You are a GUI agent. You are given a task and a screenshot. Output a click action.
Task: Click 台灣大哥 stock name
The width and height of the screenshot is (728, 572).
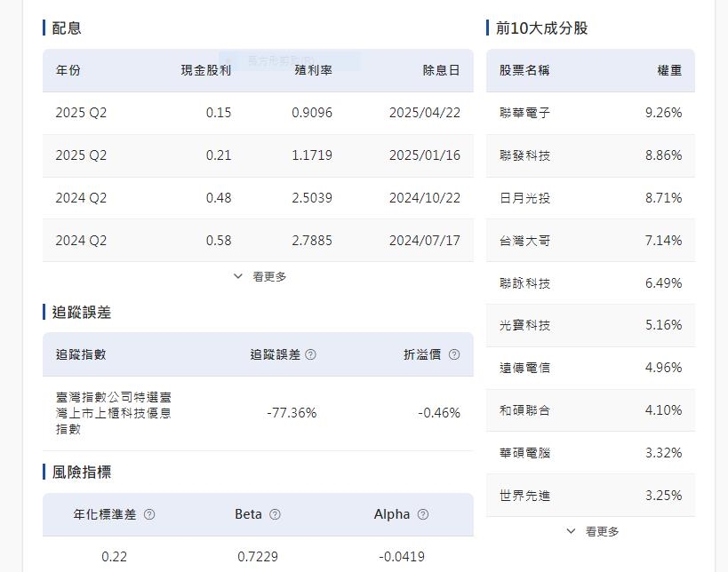525,241
